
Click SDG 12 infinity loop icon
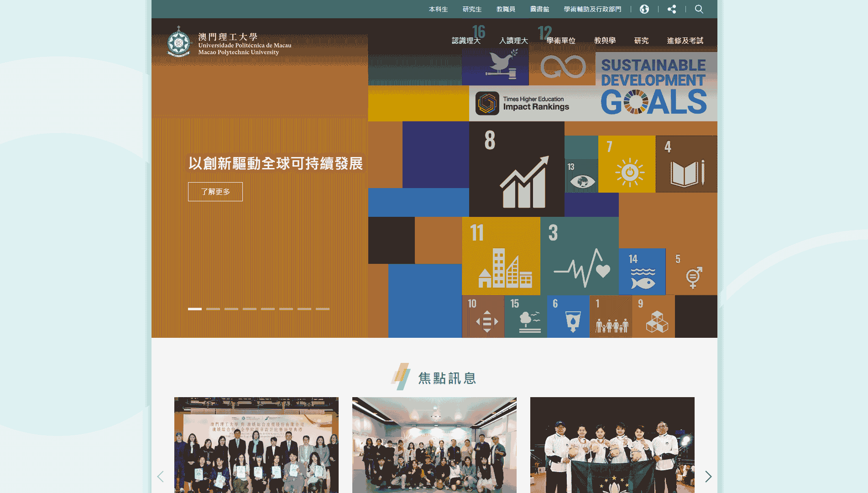click(x=562, y=66)
